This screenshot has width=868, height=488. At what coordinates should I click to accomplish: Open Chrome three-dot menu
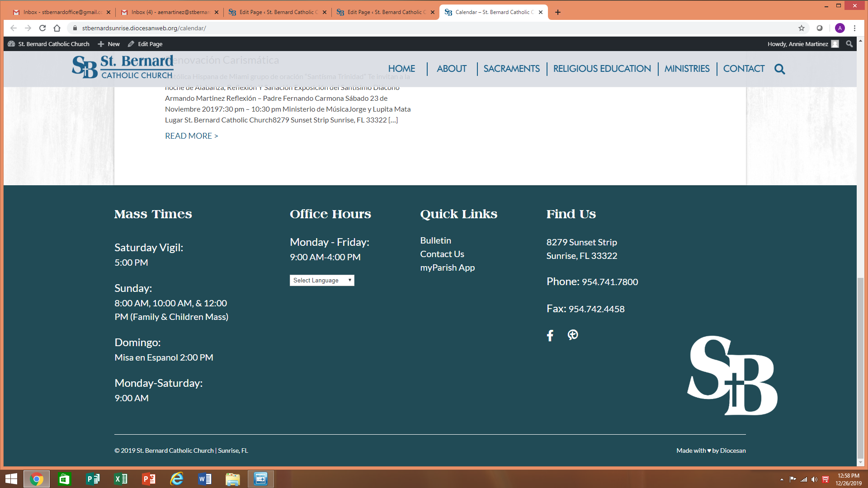pos(854,28)
